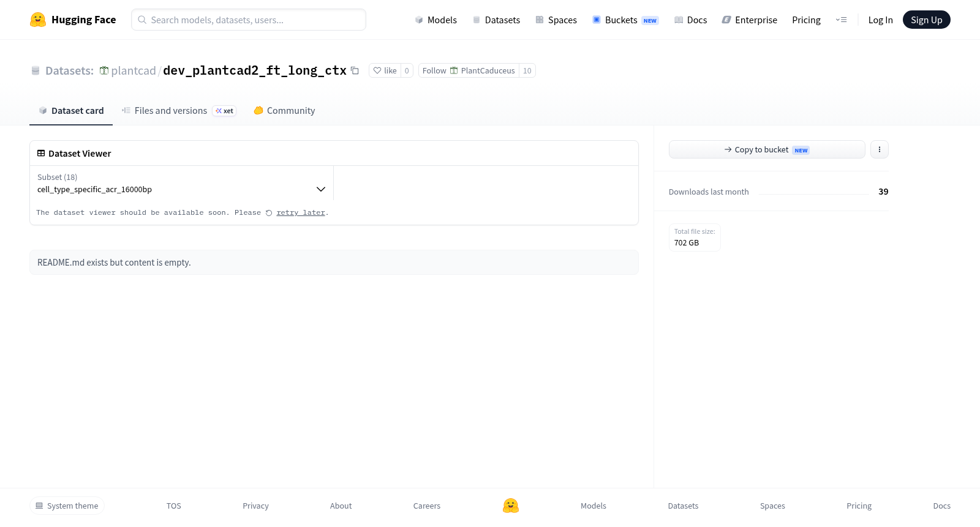Click the footer Hugging Face emoji icon
The width and height of the screenshot is (980, 527).
point(511,506)
